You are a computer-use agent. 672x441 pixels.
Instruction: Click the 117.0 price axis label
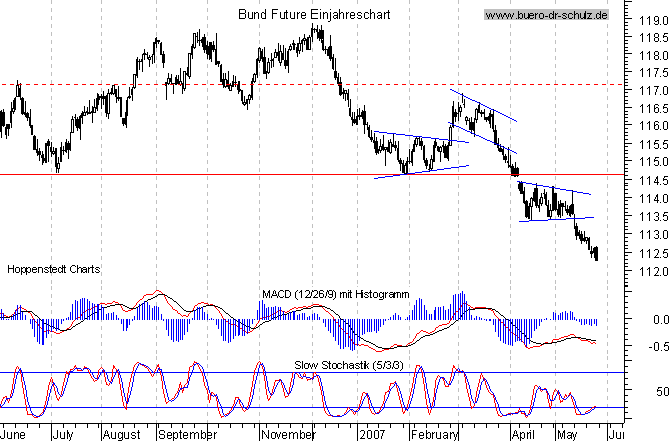(653, 90)
